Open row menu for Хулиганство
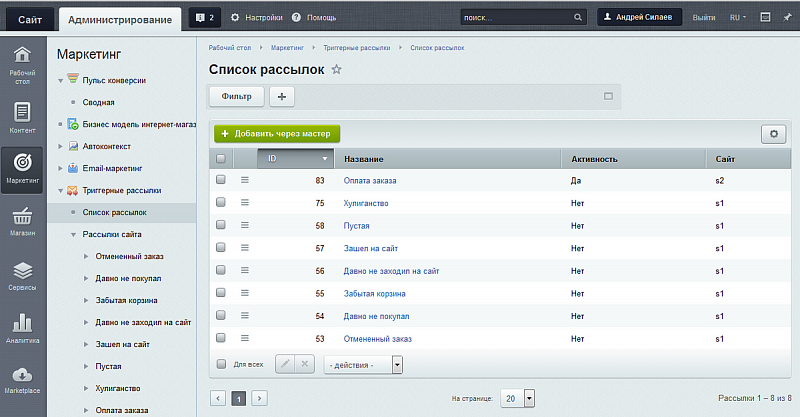The height and width of the screenshot is (417, 800). pyautogui.click(x=244, y=203)
